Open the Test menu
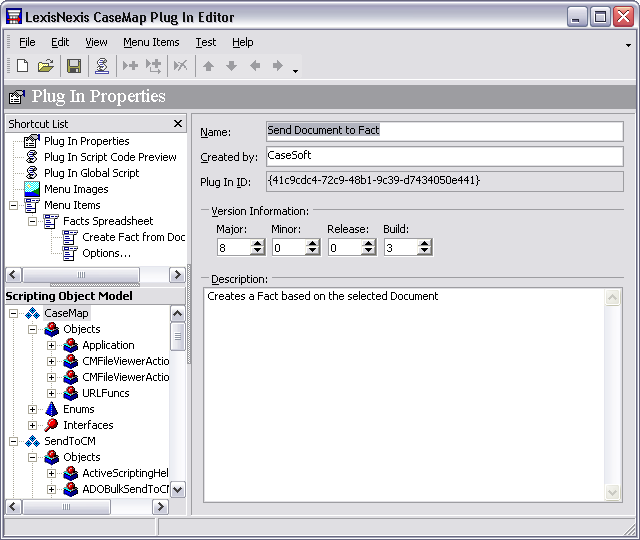640x540 pixels. [206, 42]
